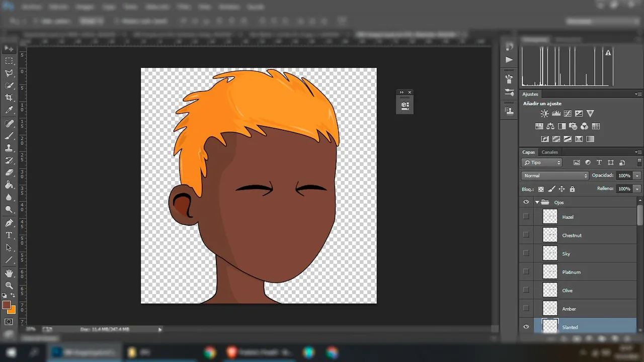This screenshot has width=644, height=362.
Task: Add Hue/Saturation adjustment
Action: 539,126
